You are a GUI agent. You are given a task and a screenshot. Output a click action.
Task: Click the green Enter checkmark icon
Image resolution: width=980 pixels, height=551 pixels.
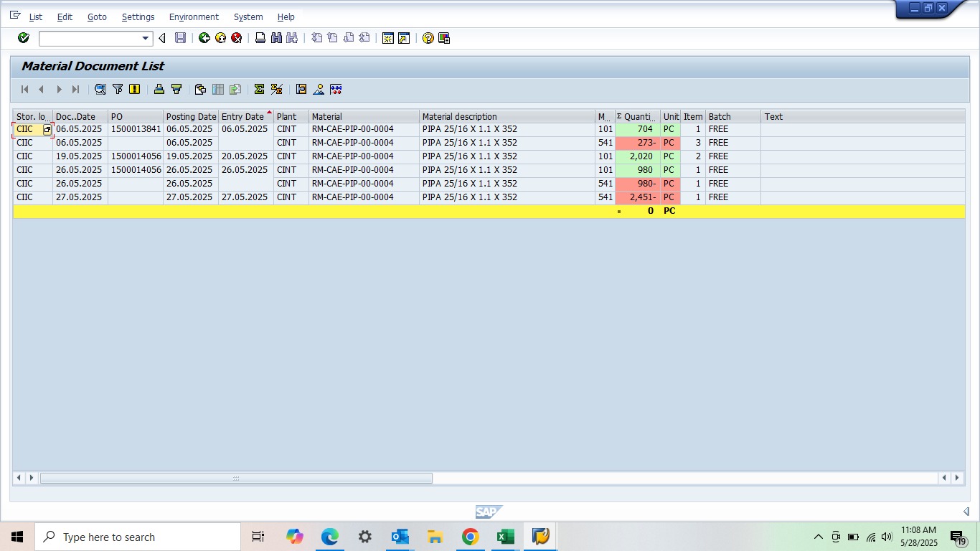[x=24, y=38]
